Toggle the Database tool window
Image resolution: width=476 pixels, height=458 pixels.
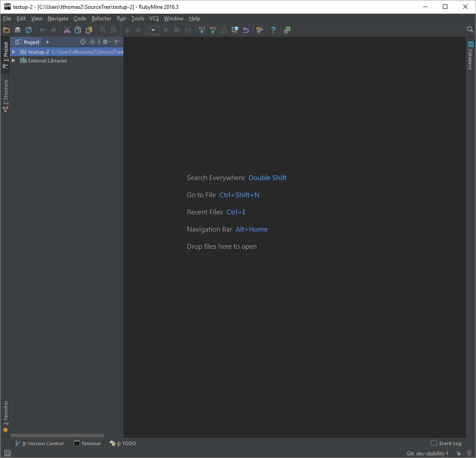pyautogui.click(x=471, y=56)
